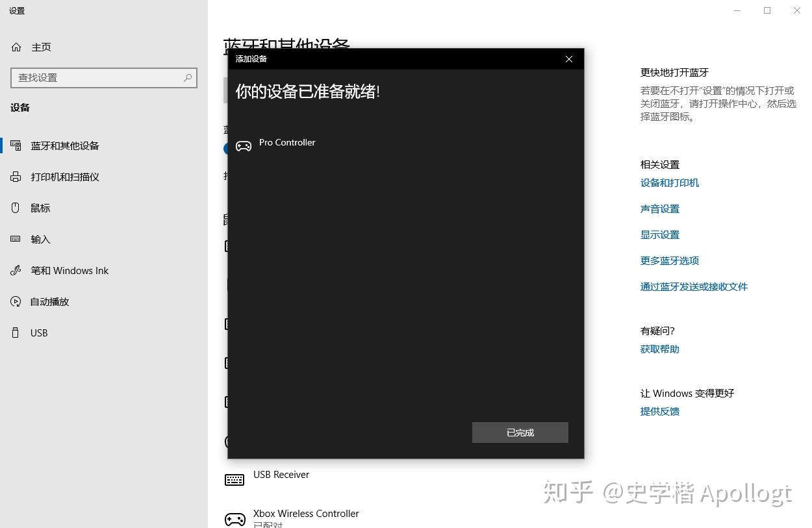Click the 获取帮助 link
The width and height of the screenshot is (812, 528).
point(660,349)
